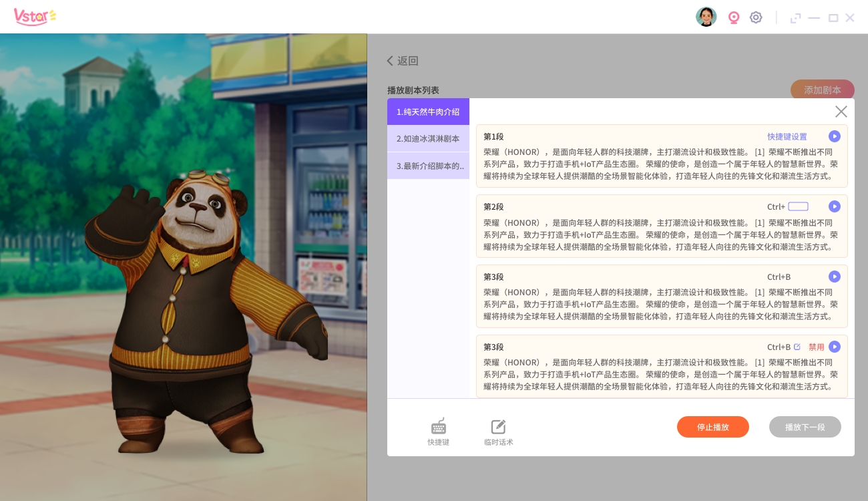This screenshot has height=501, width=868.
Task: Click 播放下一段 button
Action: click(x=805, y=427)
